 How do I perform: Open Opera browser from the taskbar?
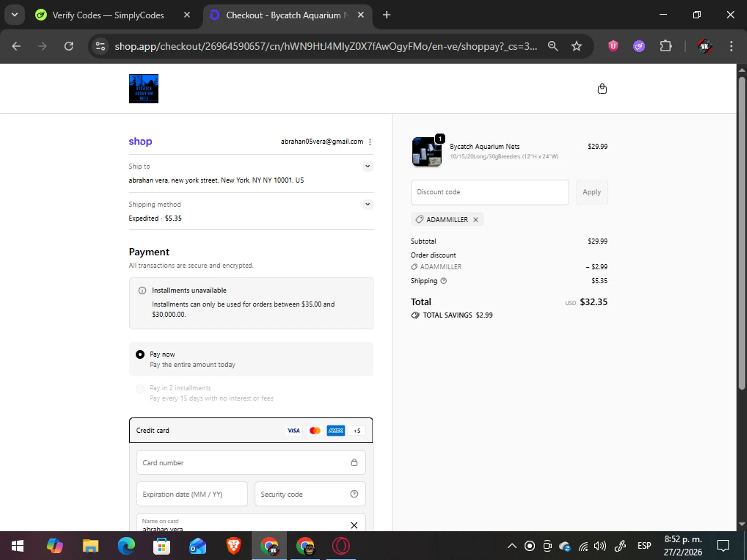341,546
